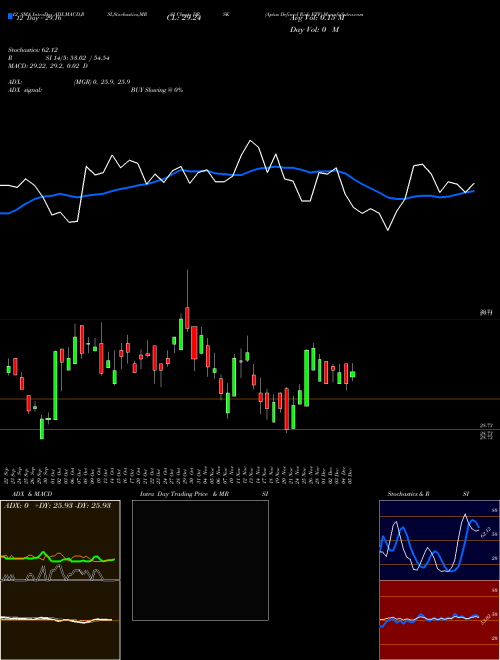Click the first green candlestick at chart's left

coord(8,369)
